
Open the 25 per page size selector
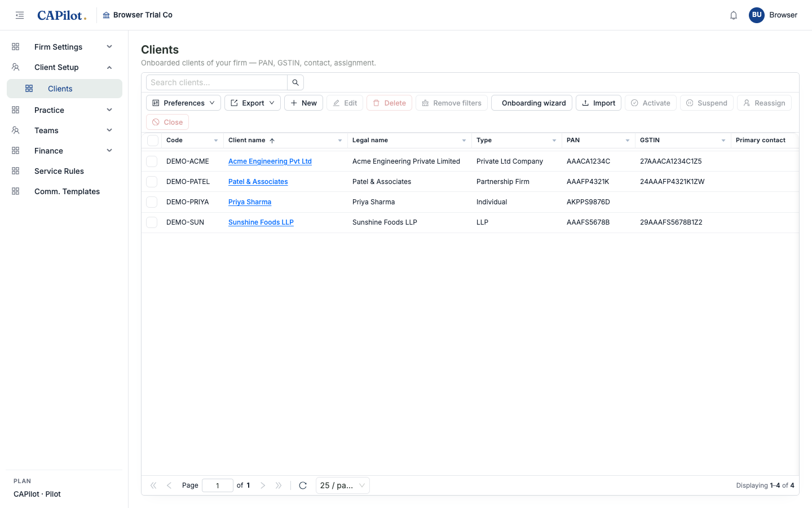[343, 485]
